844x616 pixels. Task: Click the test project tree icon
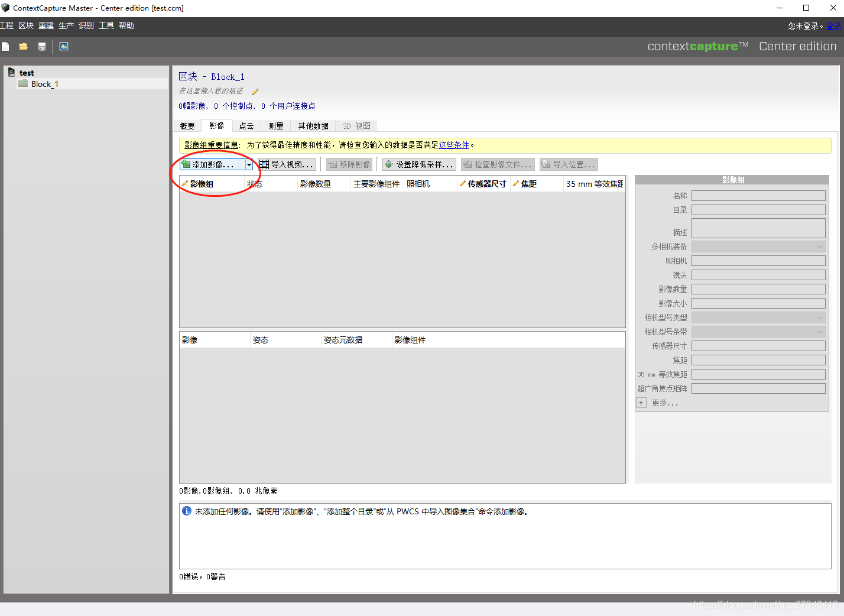[11, 72]
